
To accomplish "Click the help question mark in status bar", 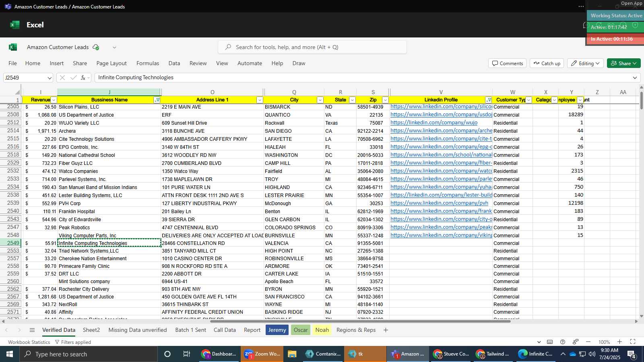I will [563, 342].
